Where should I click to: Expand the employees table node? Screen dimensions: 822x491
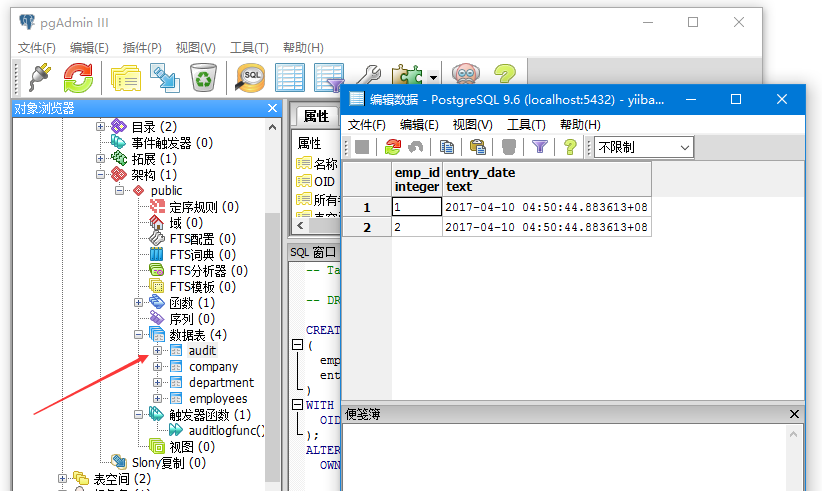click(157, 398)
